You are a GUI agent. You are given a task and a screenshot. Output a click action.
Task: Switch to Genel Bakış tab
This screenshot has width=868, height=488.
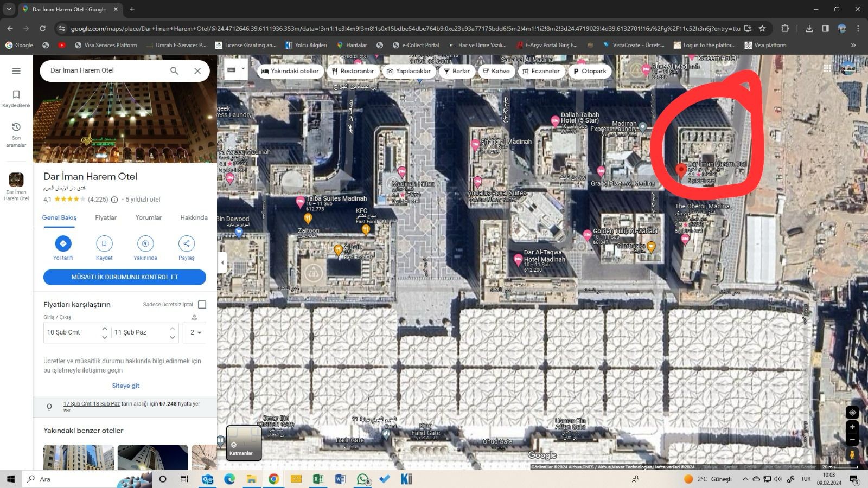pyautogui.click(x=59, y=217)
